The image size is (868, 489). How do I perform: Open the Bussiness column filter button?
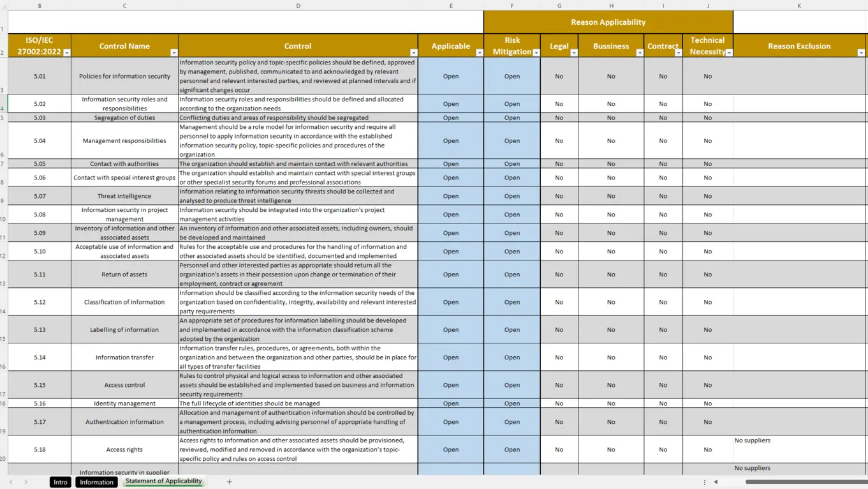click(x=639, y=53)
